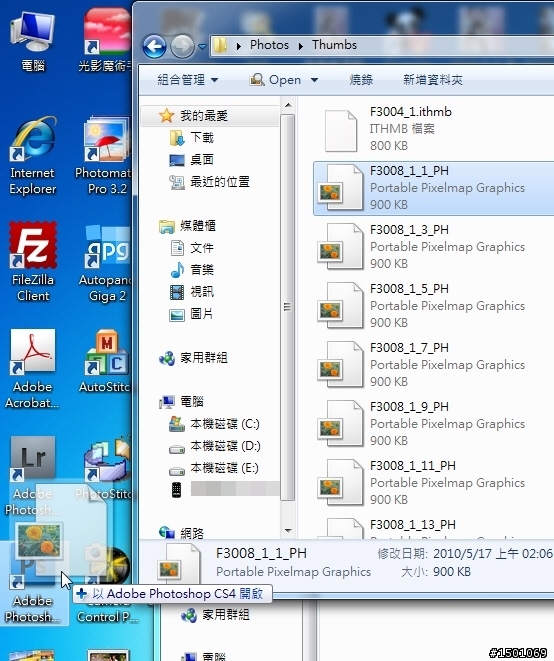
Task: Click 新增資料夾 new folder button
Action: 433,80
